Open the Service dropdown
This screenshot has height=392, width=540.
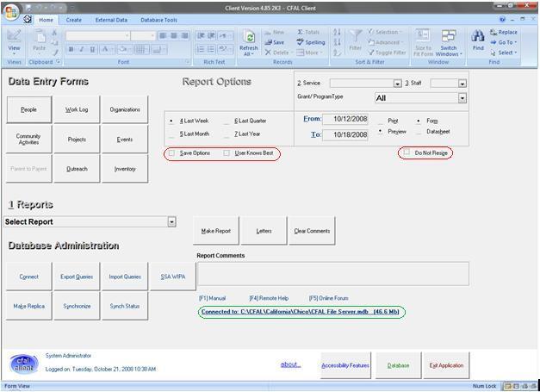click(397, 84)
